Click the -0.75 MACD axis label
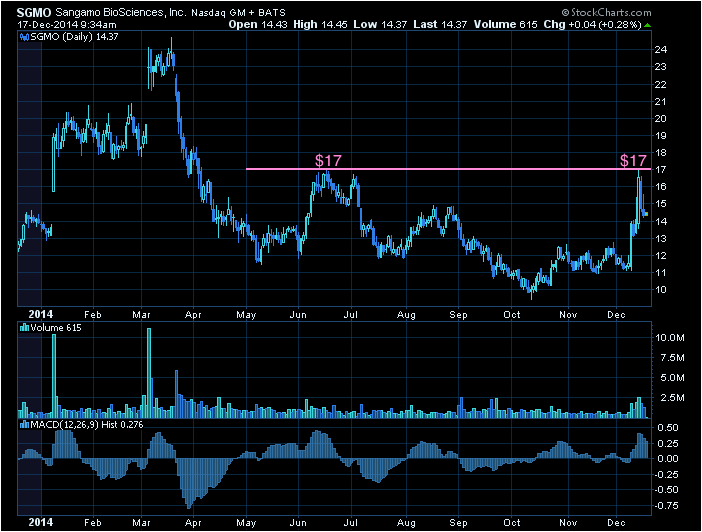This screenshot has width=702, height=532. 666,506
